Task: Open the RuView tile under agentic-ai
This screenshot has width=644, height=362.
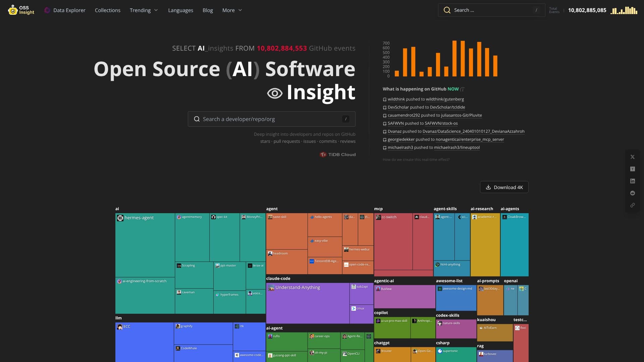Action: 405,297
